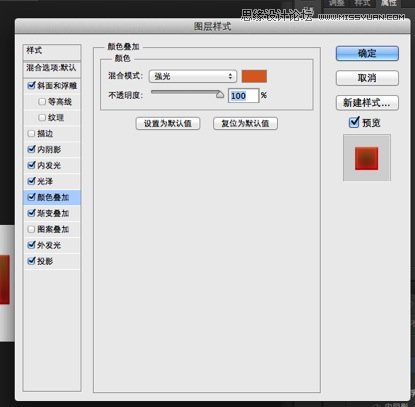415x407 pixels.
Task: Open the 光泽 settings row
Action: coord(52,181)
